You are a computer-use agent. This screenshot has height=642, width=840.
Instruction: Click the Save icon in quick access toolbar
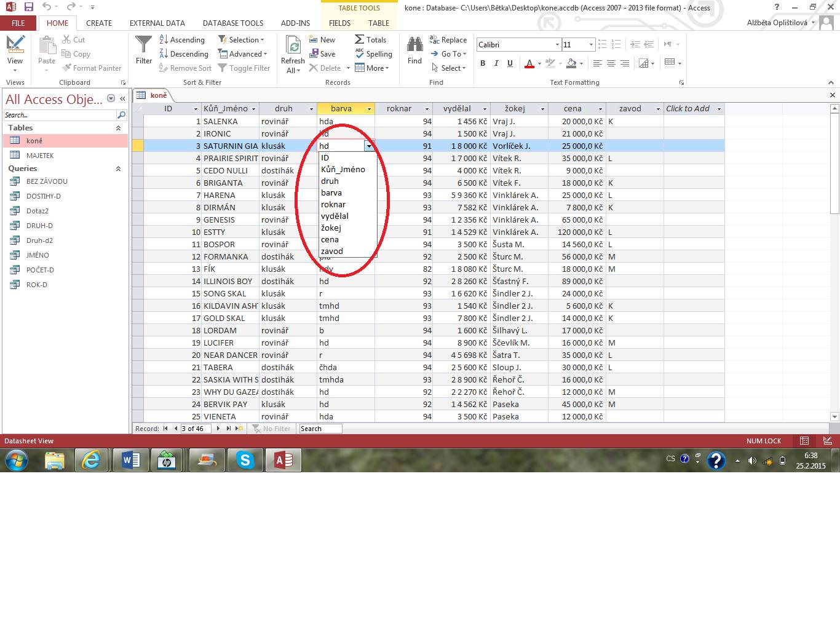29,7
